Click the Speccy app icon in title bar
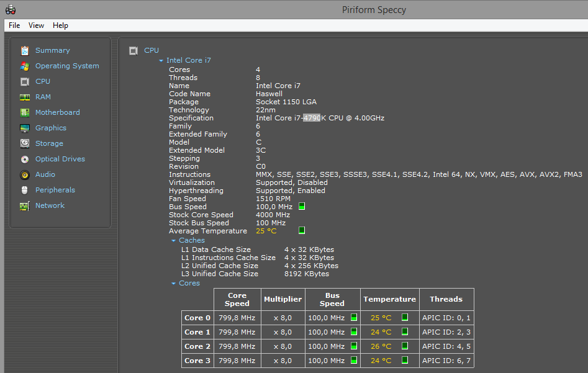 [11, 10]
